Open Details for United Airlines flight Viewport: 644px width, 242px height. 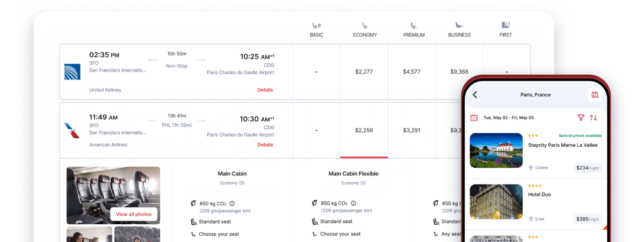pos(265,90)
